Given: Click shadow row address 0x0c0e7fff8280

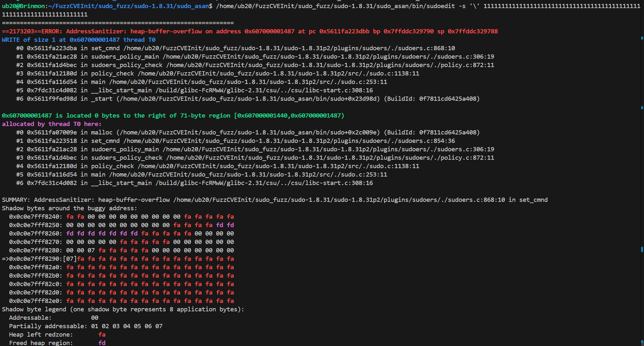Looking at the screenshot, I should point(36,250).
